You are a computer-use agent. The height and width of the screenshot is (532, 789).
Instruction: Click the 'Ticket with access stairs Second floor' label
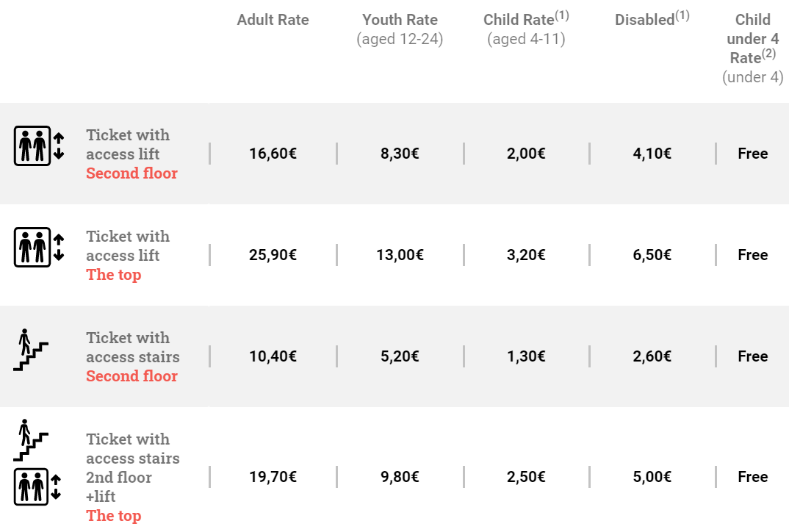tap(132, 356)
